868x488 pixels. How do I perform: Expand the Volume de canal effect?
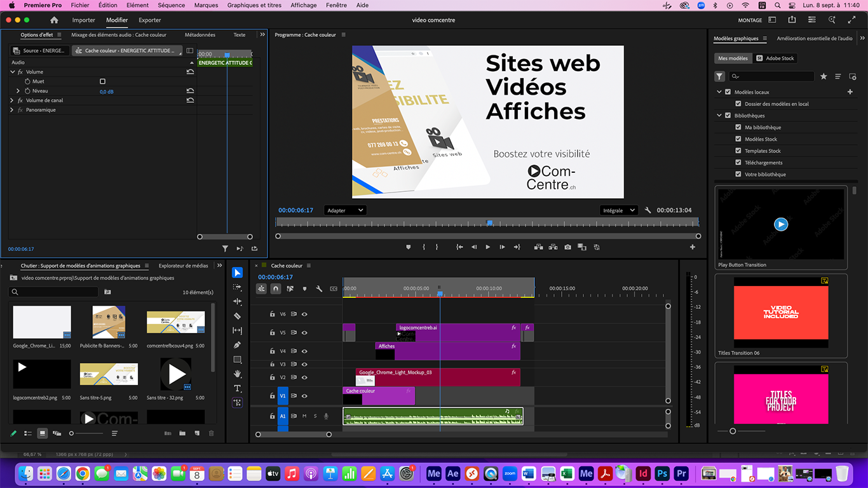tap(12, 100)
